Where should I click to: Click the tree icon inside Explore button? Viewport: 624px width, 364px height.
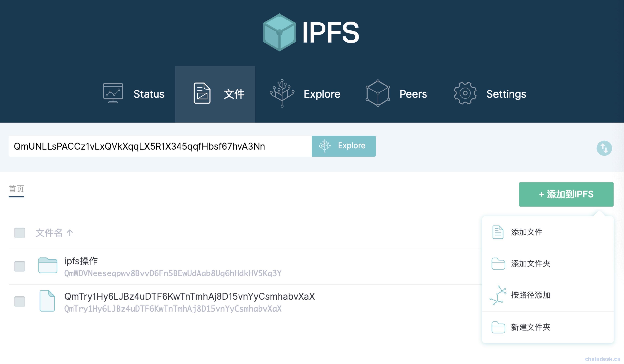pyautogui.click(x=325, y=146)
